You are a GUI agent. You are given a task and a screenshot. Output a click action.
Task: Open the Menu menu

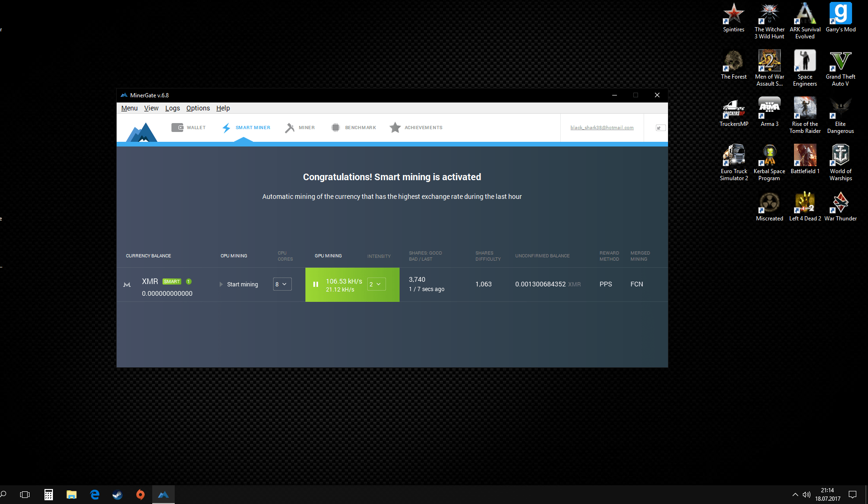pos(129,108)
